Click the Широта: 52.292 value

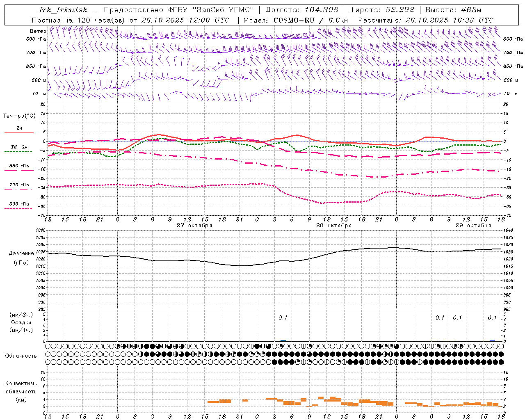click(x=382, y=10)
